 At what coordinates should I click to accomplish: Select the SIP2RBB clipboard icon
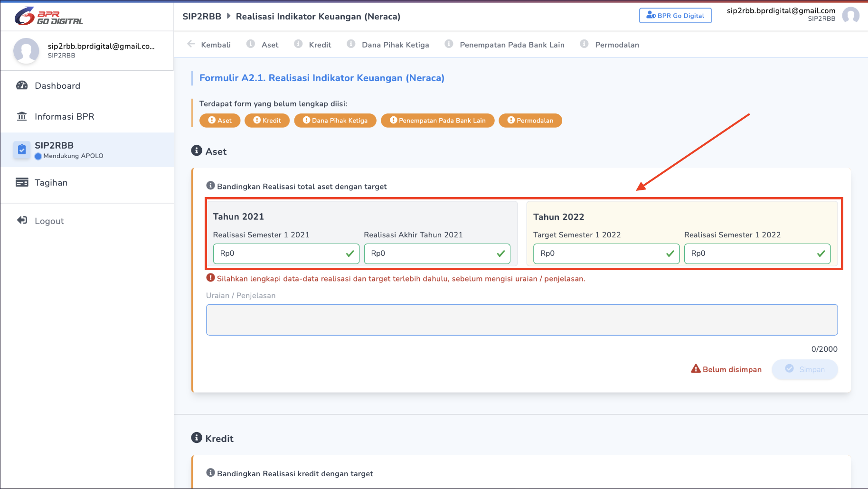click(x=22, y=150)
